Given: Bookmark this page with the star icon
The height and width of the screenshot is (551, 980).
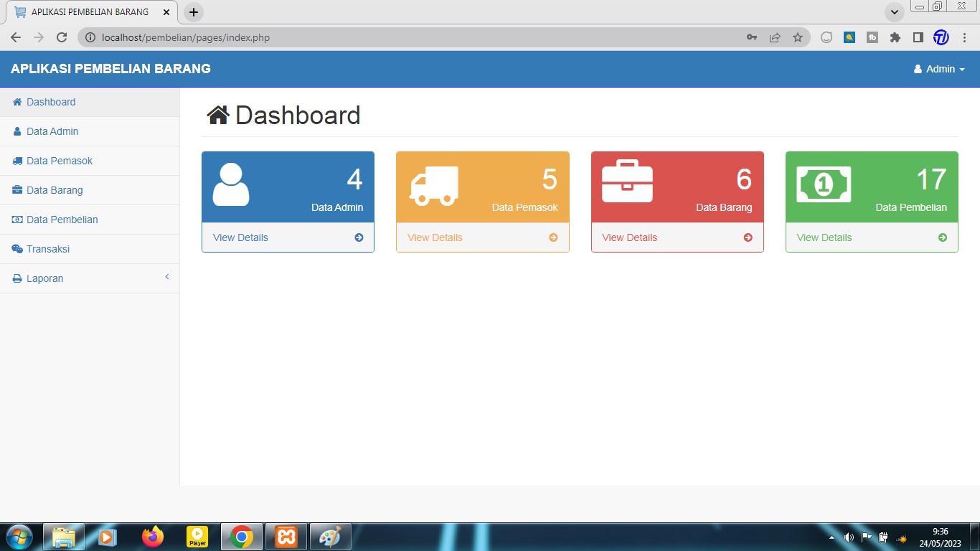Looking at the screenshot, I should (x=798, y=37).
